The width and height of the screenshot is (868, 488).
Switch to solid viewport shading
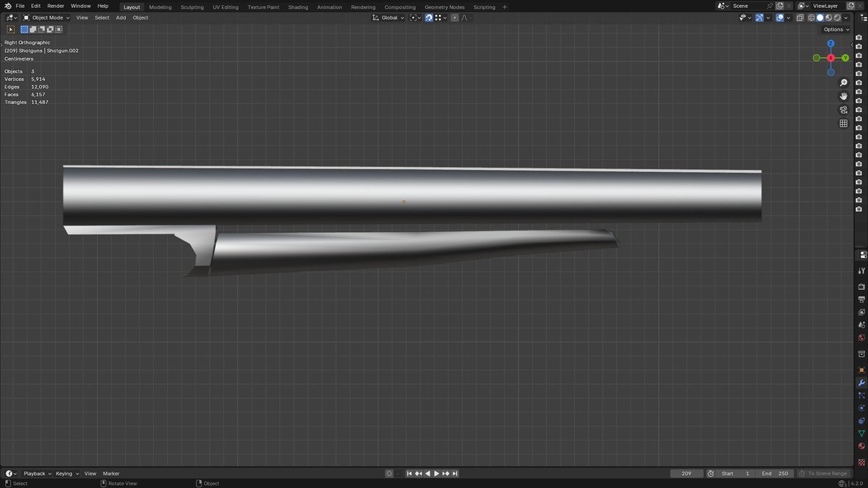[x=820, y=17]
